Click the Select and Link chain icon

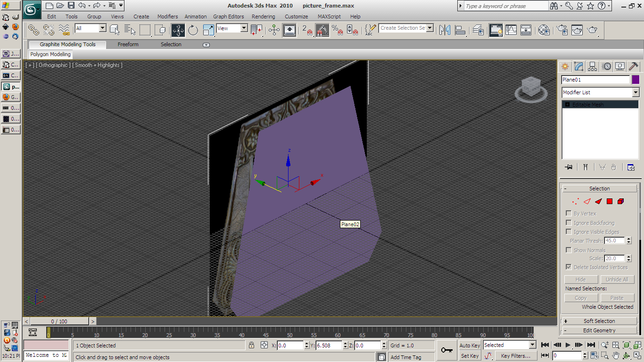pos(33,30)
